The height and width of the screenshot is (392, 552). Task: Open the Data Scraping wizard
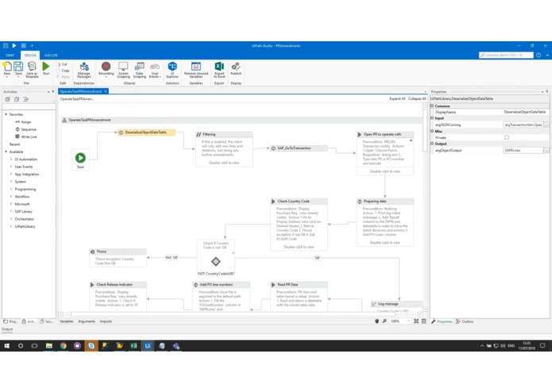[140, 70]
